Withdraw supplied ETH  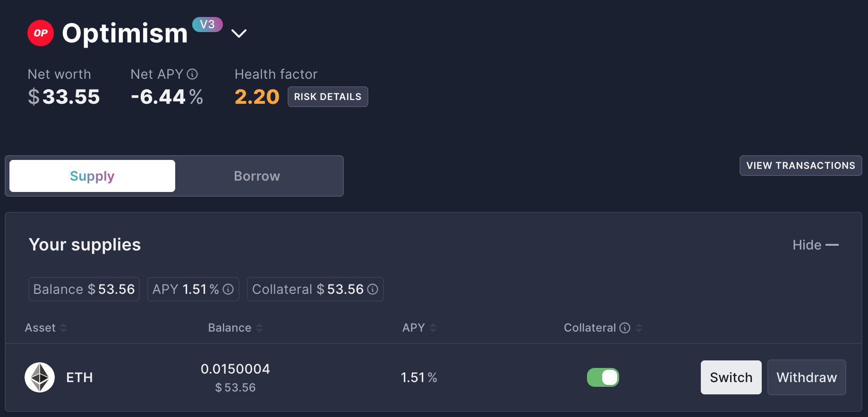[x=807, y=377]
